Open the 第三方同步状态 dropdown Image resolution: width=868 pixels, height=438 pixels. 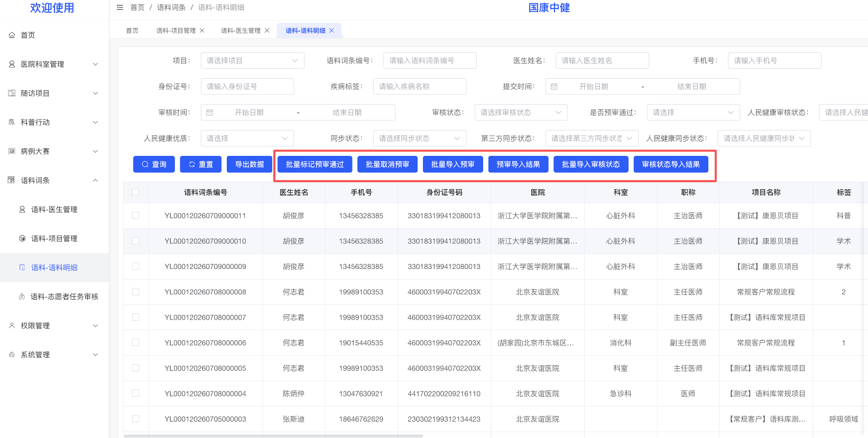[x=592, y=138]
